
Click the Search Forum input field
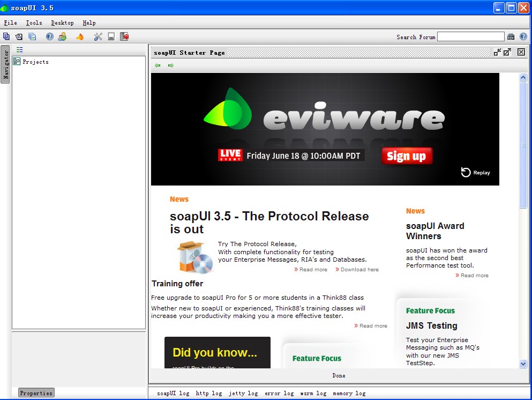click(x=470, y=36)
